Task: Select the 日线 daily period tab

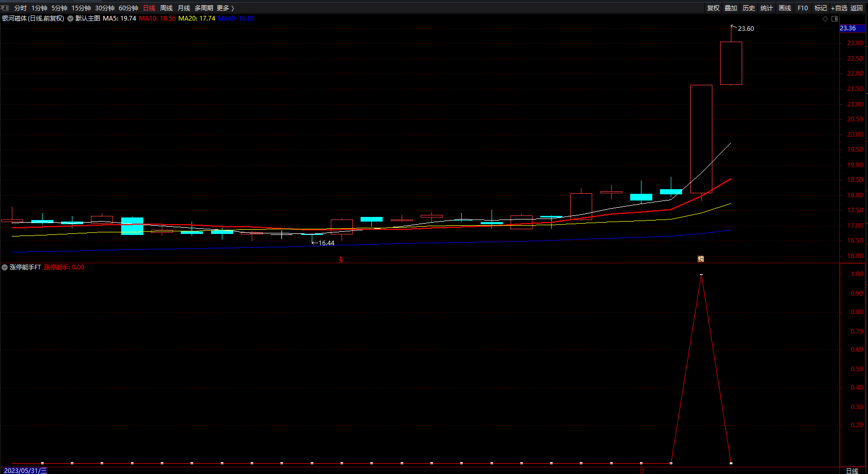Action: (x=149, y=8)
